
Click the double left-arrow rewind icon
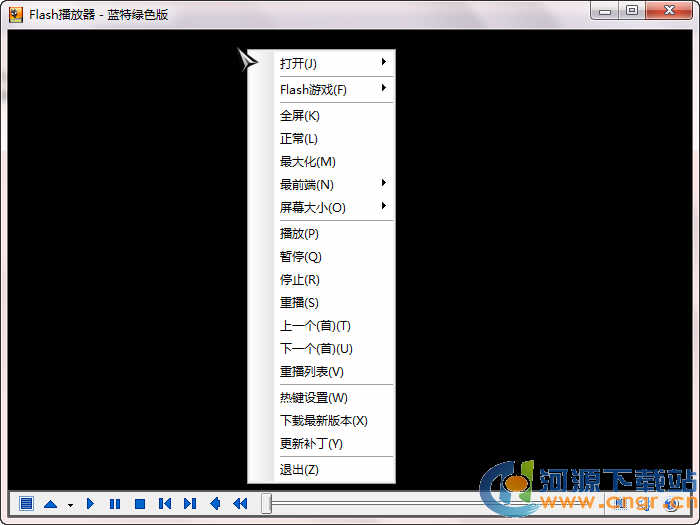[240, 504]
